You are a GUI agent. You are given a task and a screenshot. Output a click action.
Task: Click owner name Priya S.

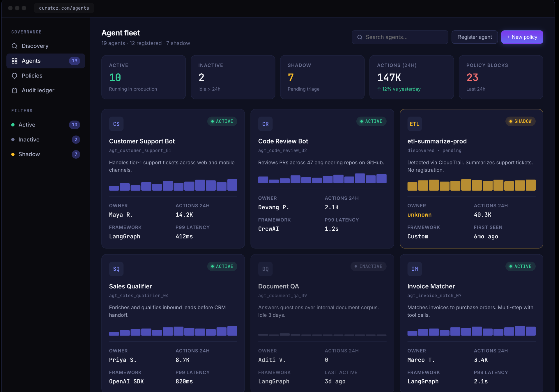click(x=123, y=360)
